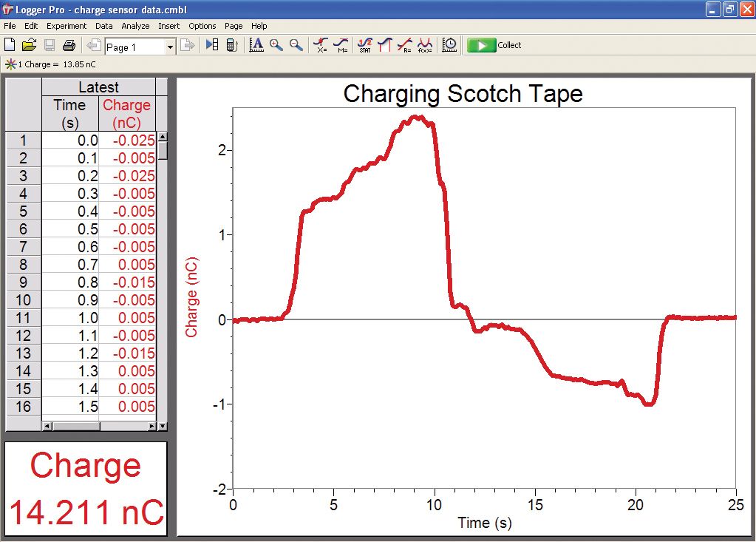Activate the Tangent (M=) tool
Screen dimensions: 756x542
[x=341, y=45]
